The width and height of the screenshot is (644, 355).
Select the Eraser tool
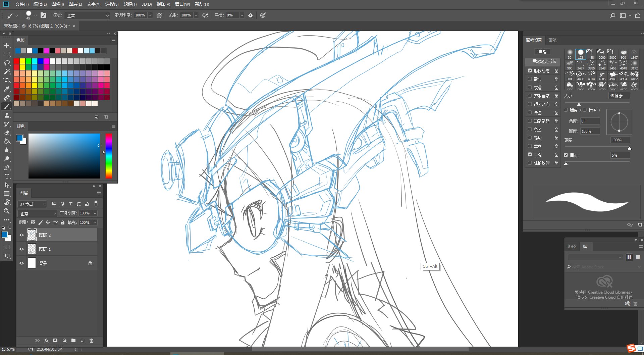7,133
